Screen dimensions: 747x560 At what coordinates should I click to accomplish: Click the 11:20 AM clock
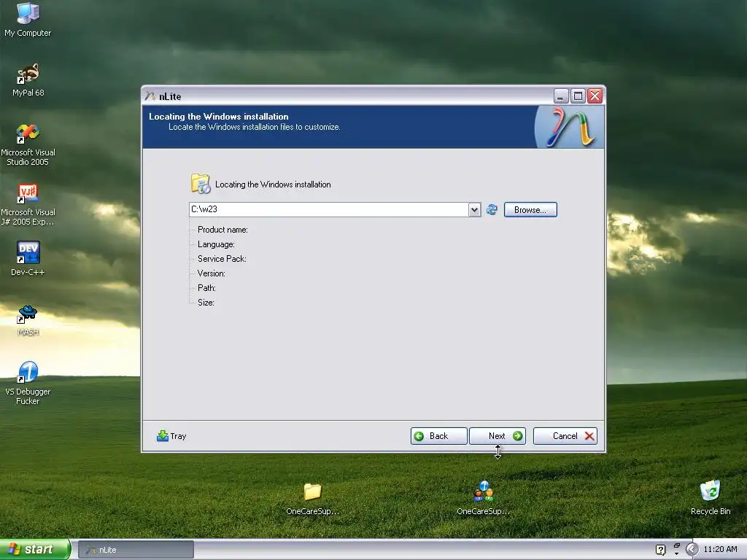point(720,550)
